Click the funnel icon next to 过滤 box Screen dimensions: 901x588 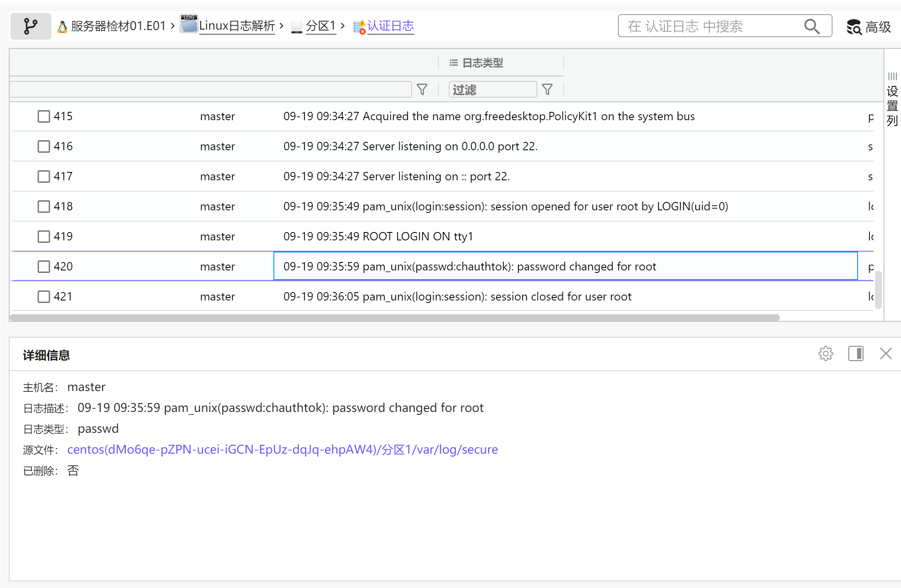pyautogui.click(x=547, y=89)
